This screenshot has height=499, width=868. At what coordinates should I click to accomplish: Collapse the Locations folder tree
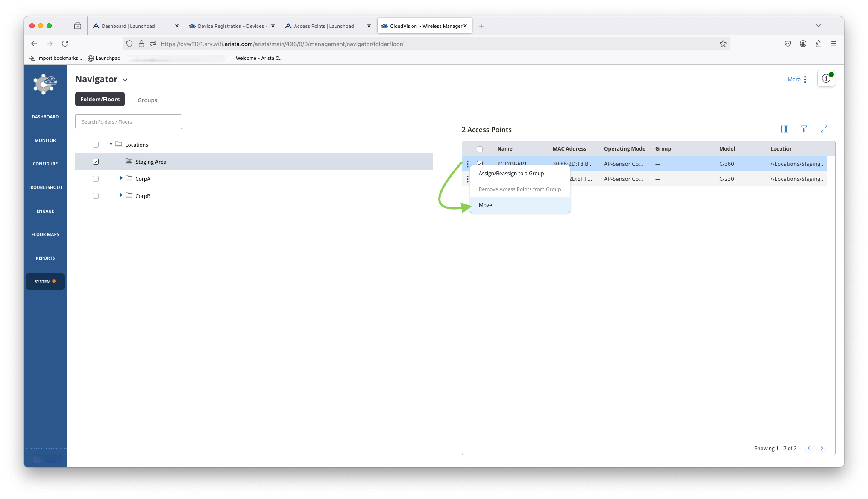(x=111, y=144)
